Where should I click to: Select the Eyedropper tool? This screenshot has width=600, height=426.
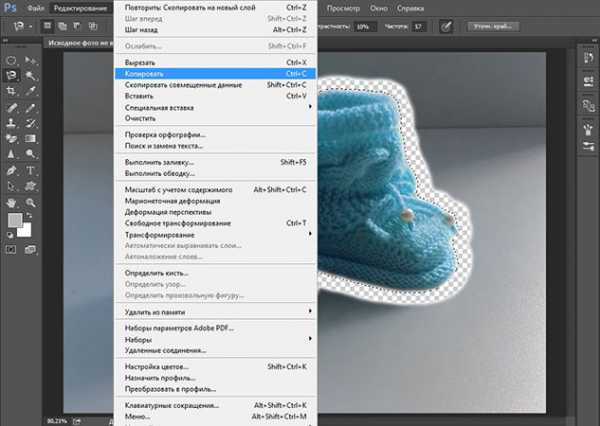coord(31,91)
